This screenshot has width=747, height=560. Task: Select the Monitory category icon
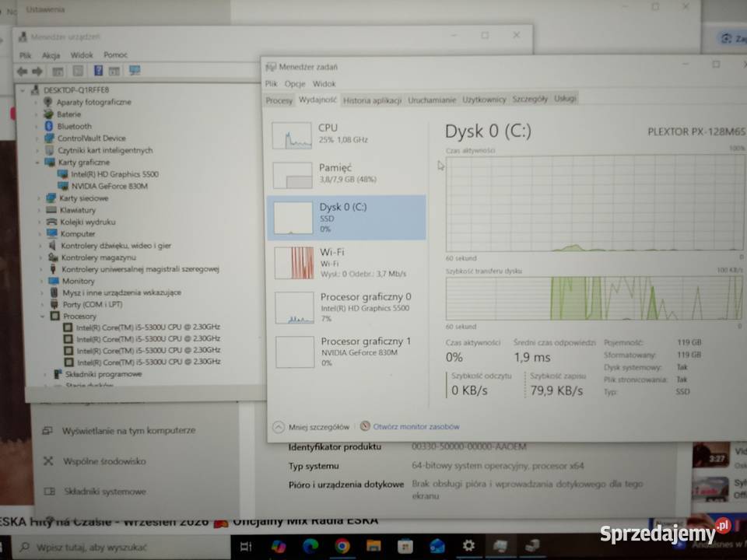[x=54, y=281]
